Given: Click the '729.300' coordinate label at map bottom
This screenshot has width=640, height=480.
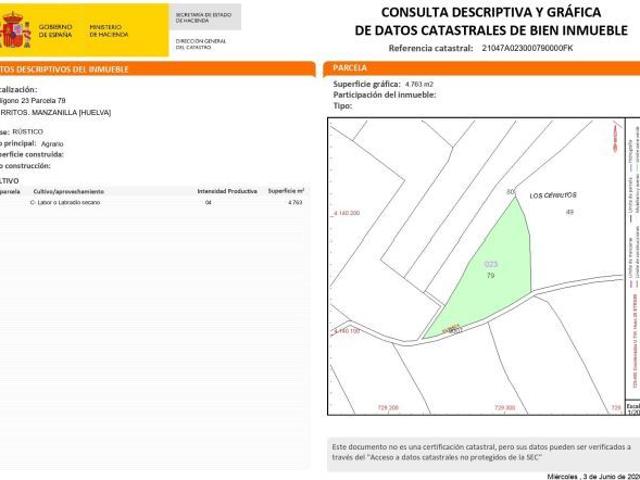Looking at the screenshot, I should point(505,408).
